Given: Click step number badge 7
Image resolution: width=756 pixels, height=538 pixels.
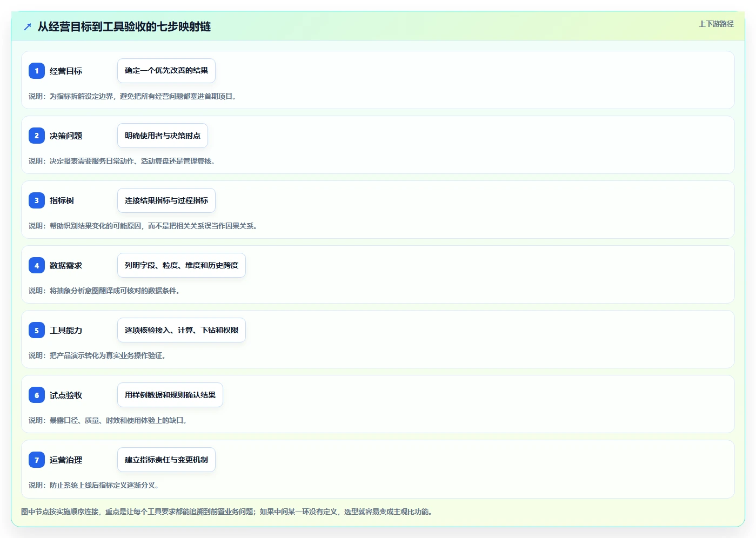Looking at the screenshot, I should tap(37, 460).
